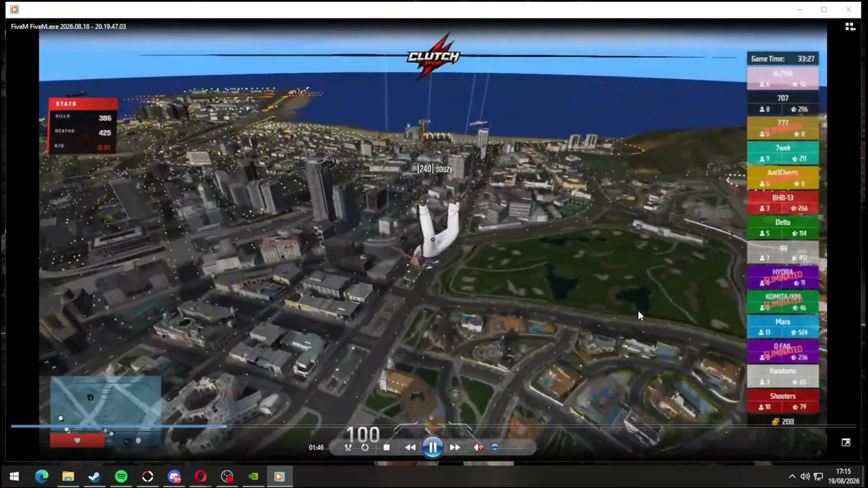Image resolution: width=868 pixels, height=488 pixels.
Task: Open the system tray volume control
Action: point(805,476)
